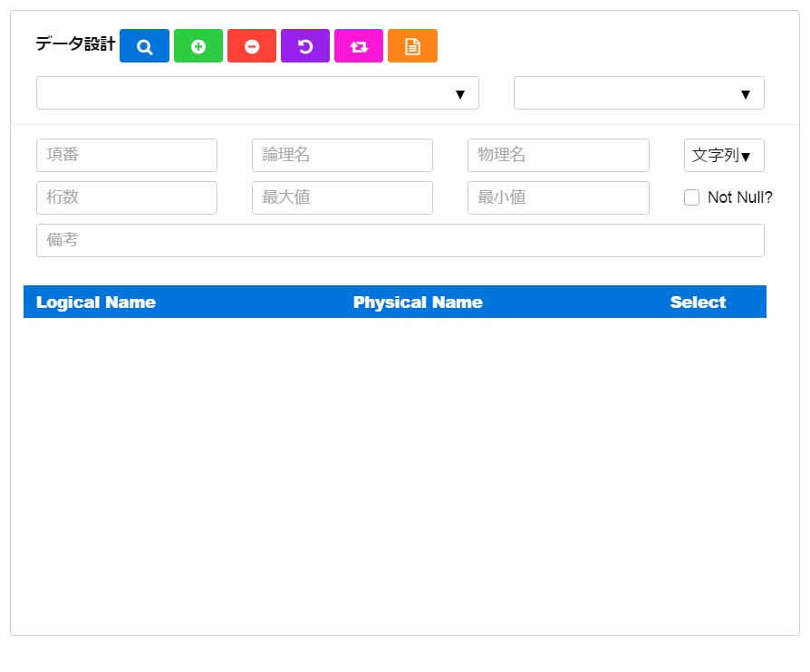The image size is (810, 672).
Task: Click the データ設計 title text
Action: (x=75, y=43)
